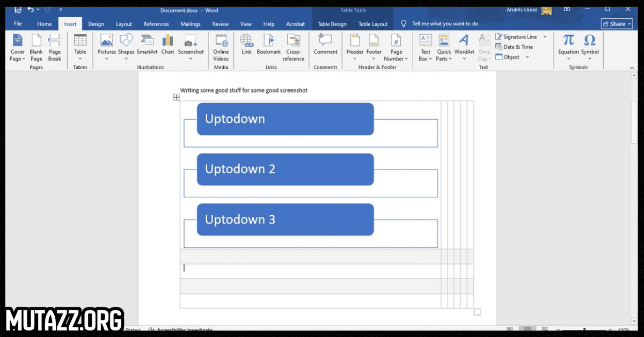Insert a new Comment

(x=325, y=45)
